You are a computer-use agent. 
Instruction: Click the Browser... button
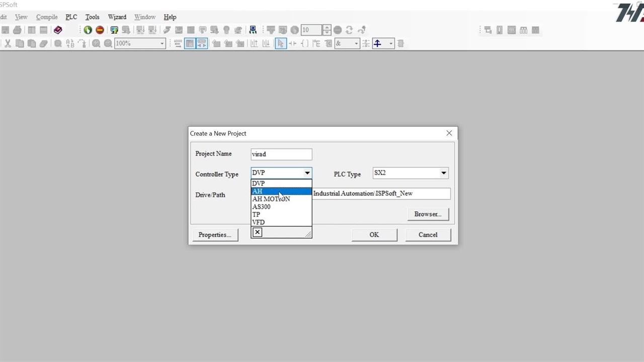(x=427, y=214)
